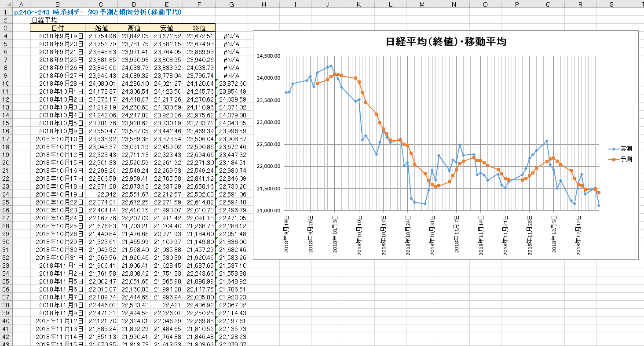Select cell with value 21,149.80

tap(199, 241)
